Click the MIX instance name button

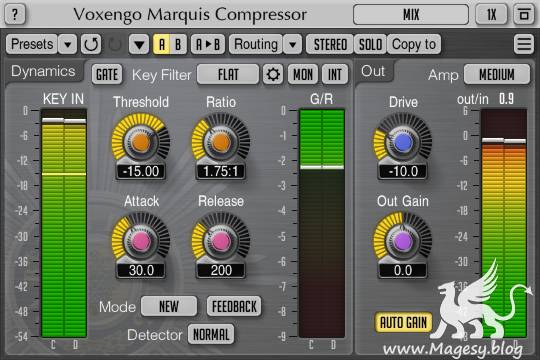[x=411, y=14]
